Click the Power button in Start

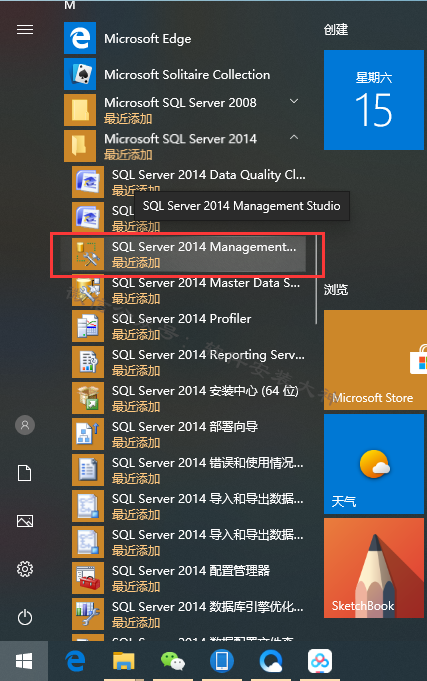click(x=25, y=617)
